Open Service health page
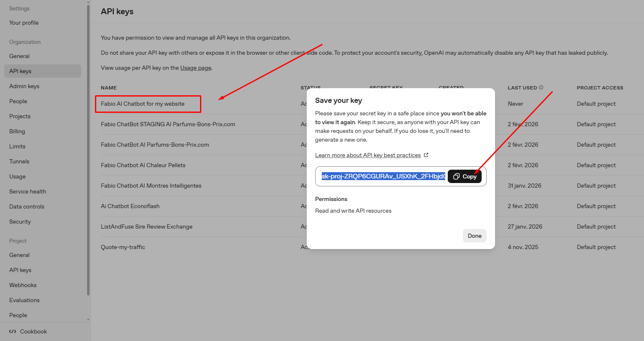Viewport: 644px width, 341px height. click(x=28, y=191)
